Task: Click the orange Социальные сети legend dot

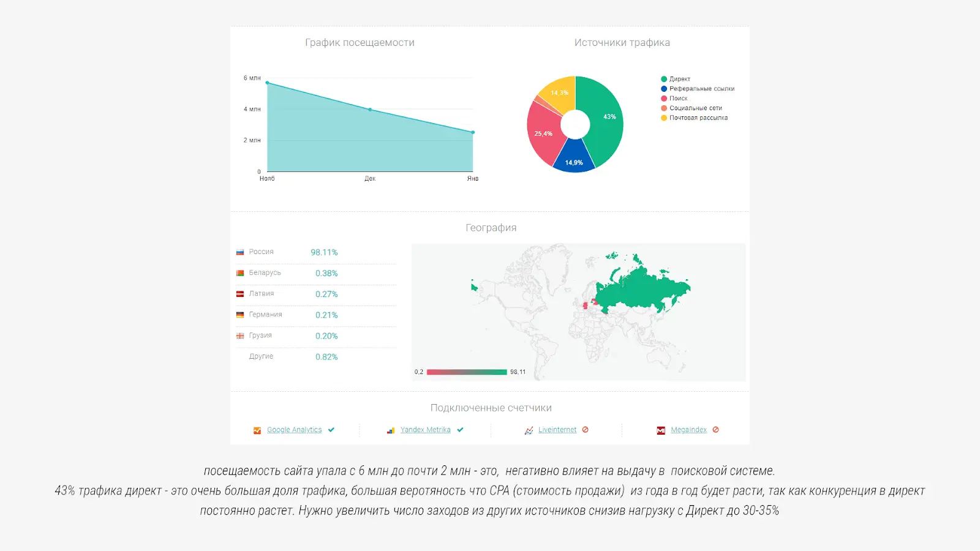Action: [664, 108]
